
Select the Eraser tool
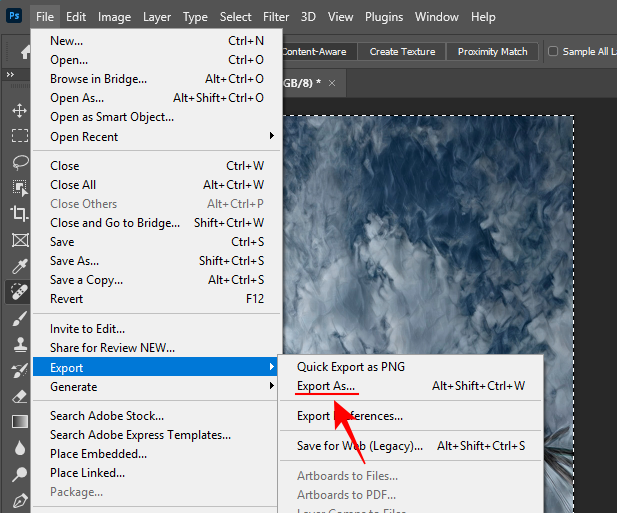pyautogui.click(x=20, y=396)
